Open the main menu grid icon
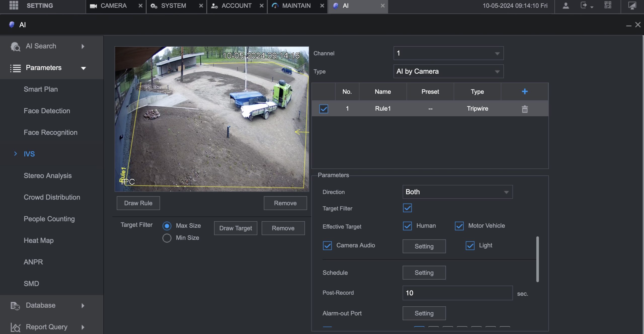The height and width of the screenshot is (334, 644). [x=14, y=5]
